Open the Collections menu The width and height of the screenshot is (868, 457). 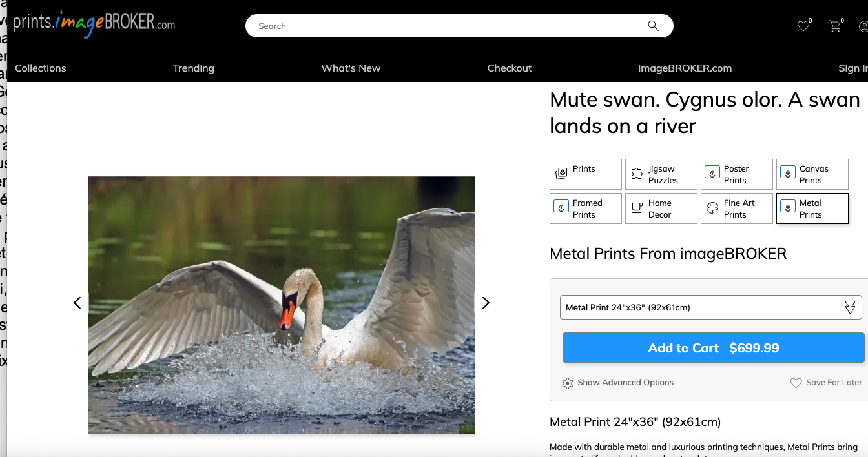[41, 68]
